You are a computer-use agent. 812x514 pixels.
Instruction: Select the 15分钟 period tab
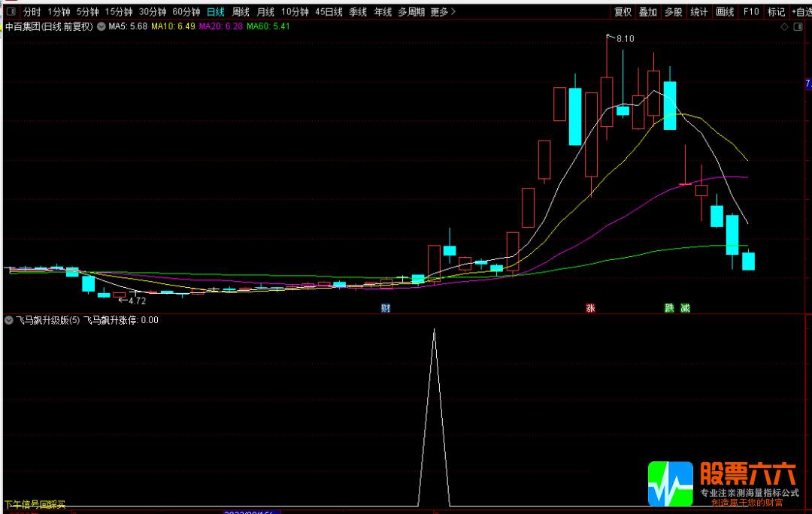(119, 11)
